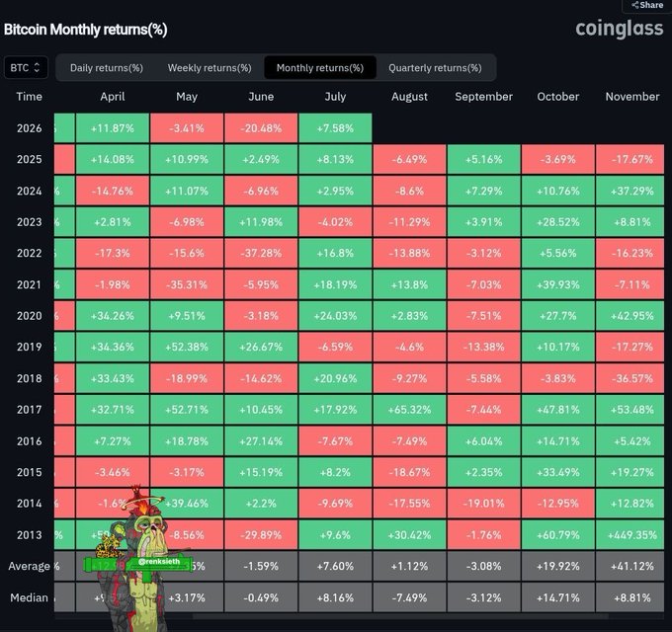Switch to Weekly returns(%) tab
672x632 pixels.
[210, 68]
